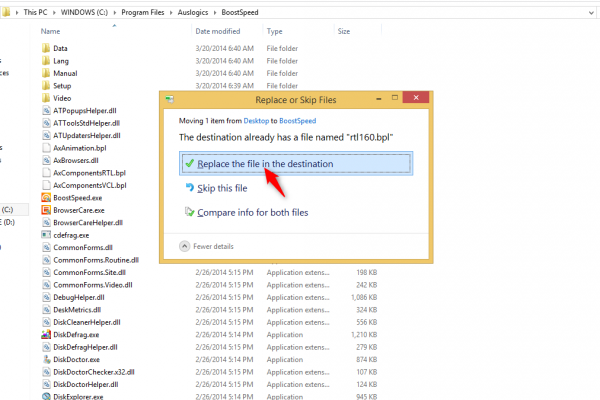600x400 pixels.
Task: Select ATToolsStdHelper.dll file name
Action: [x=86, y=123]
